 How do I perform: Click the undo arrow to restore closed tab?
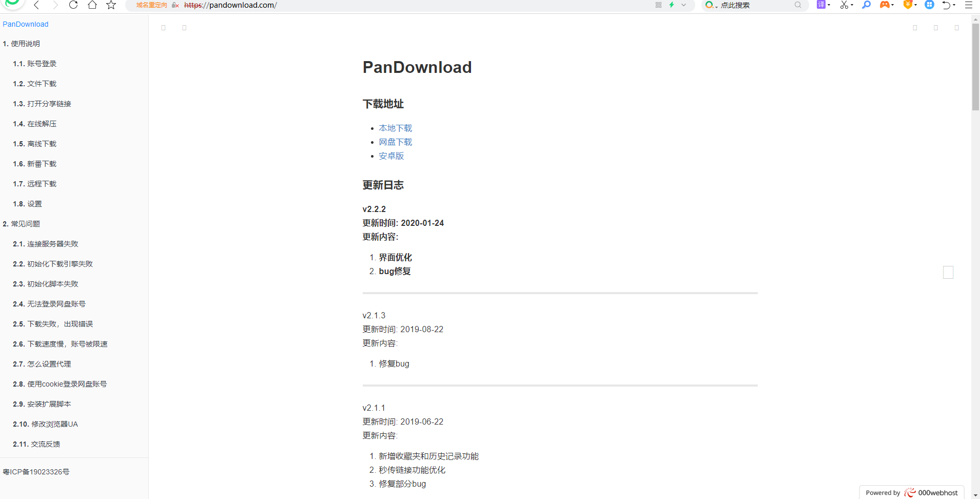[x=947, y=5]
